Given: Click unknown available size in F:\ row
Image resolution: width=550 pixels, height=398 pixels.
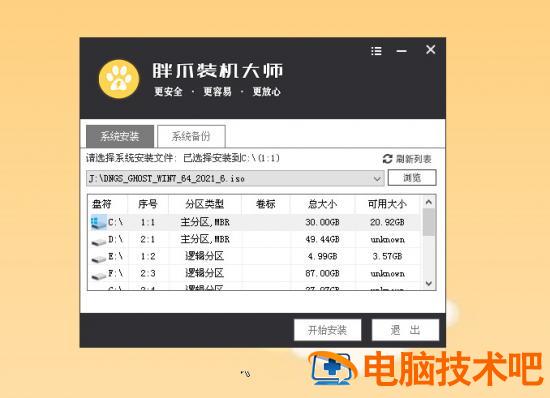Looking at the screenshot, I should tap(388, 274).
